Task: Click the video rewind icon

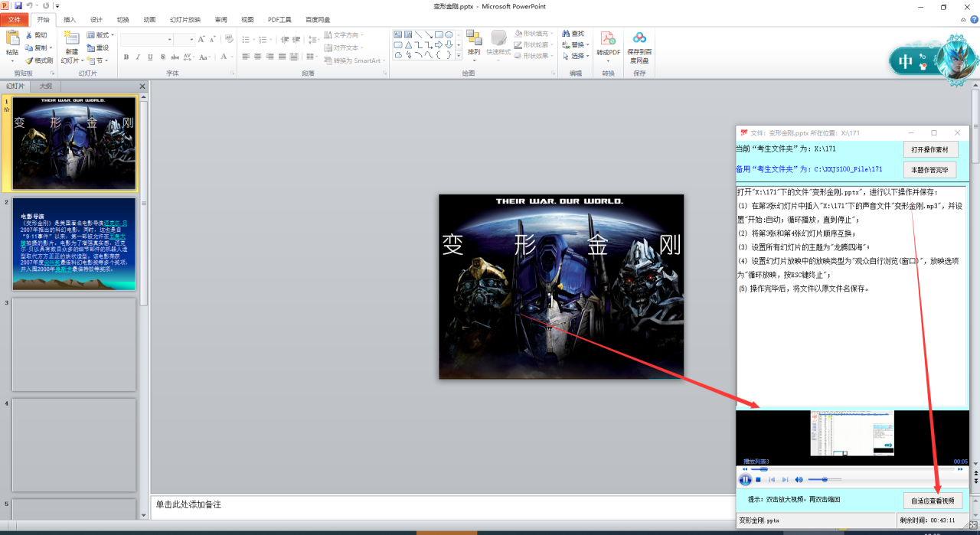Action: (744, 469)
